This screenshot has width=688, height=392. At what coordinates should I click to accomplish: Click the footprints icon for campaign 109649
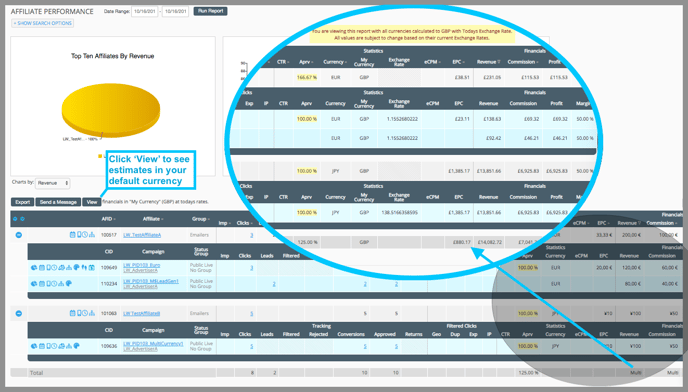(84, 267)
